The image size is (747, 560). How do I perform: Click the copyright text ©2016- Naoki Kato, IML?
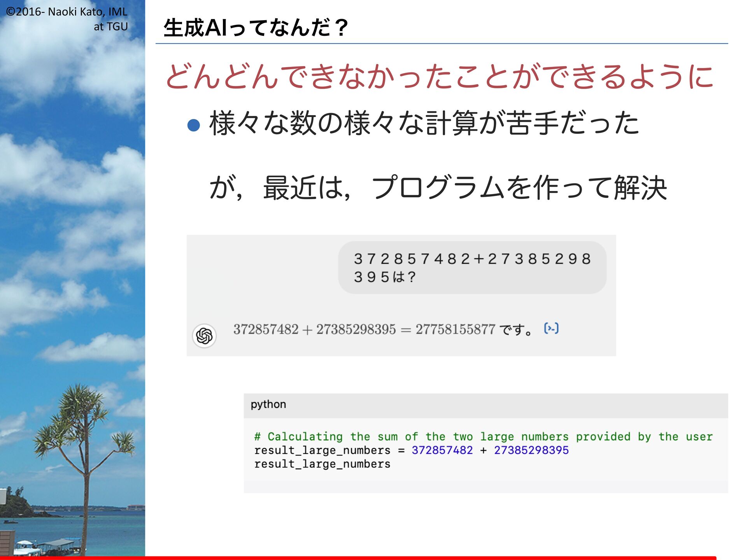pos(67,12)
